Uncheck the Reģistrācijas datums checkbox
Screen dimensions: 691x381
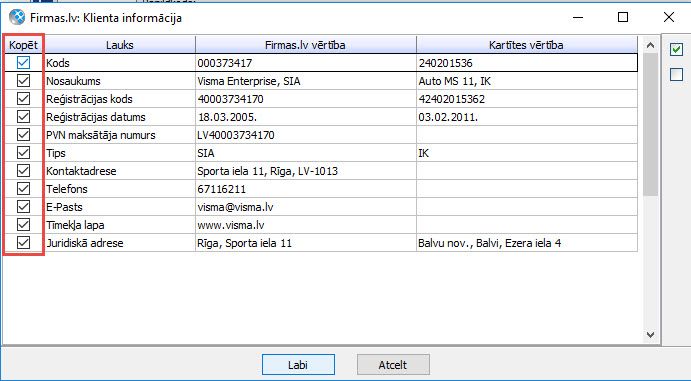(23, 117)
